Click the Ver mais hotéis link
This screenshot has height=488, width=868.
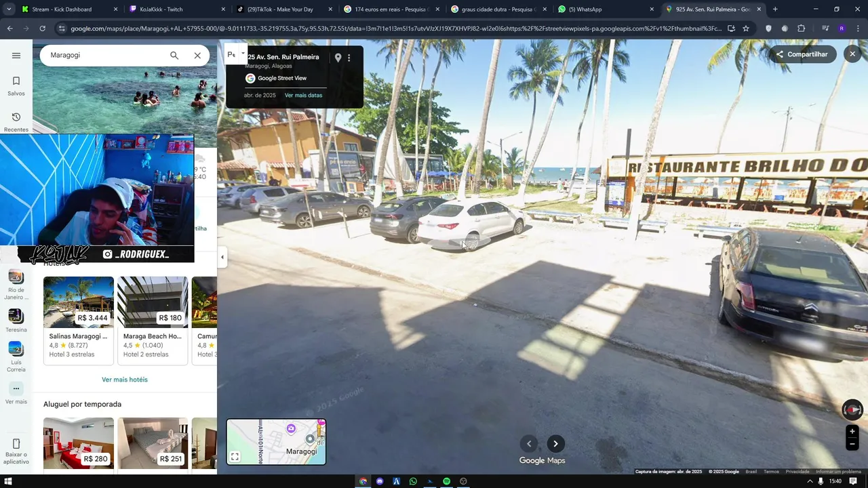pyautogui.click(x=125, y=380)
